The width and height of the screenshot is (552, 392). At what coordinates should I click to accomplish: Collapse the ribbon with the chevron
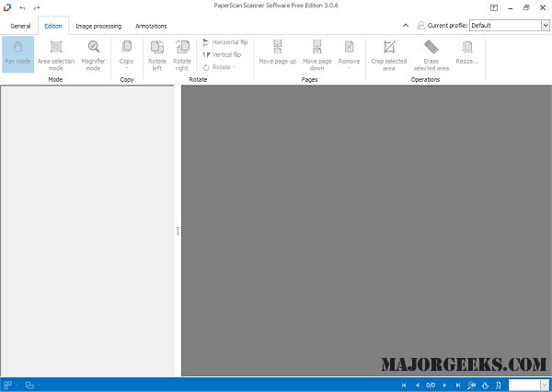(406, 26)
